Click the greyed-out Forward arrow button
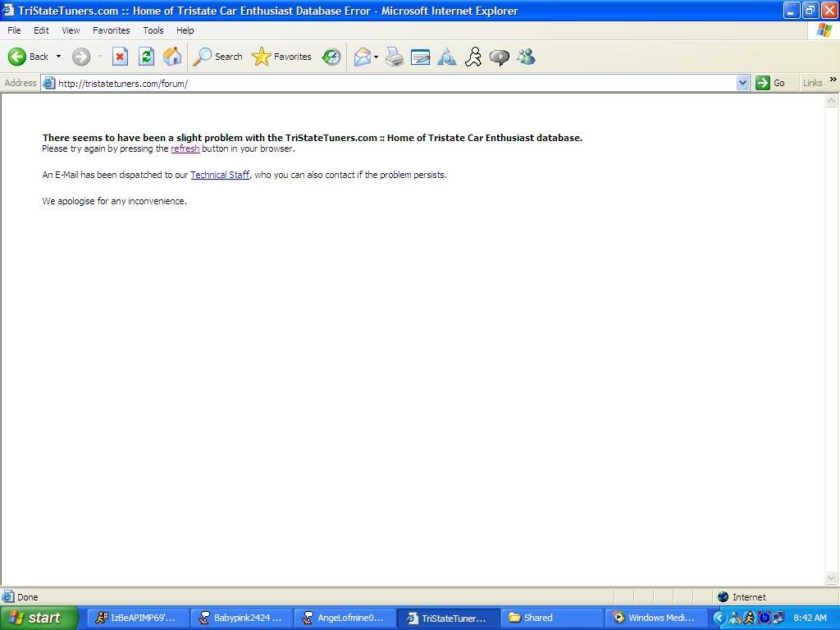Screen dimensions: 840x630 click(x=81, y=57)
